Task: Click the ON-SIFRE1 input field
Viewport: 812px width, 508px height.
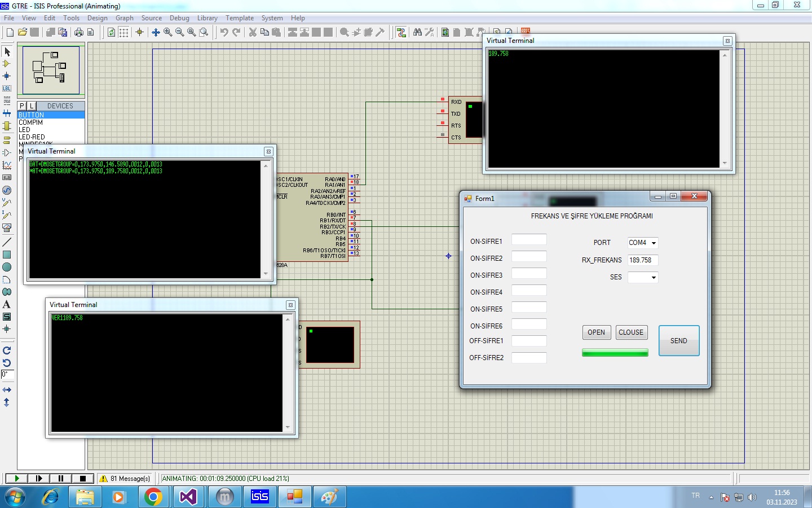Action: 529,239
